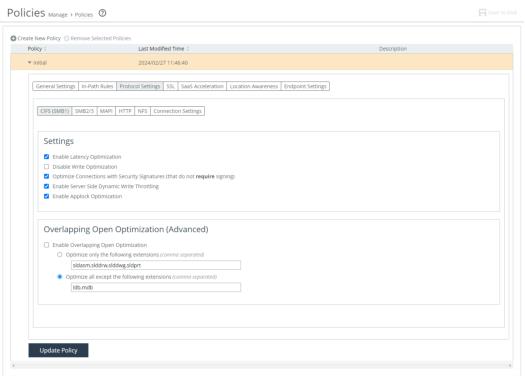Open the General Settings tab

coord(56,86)
